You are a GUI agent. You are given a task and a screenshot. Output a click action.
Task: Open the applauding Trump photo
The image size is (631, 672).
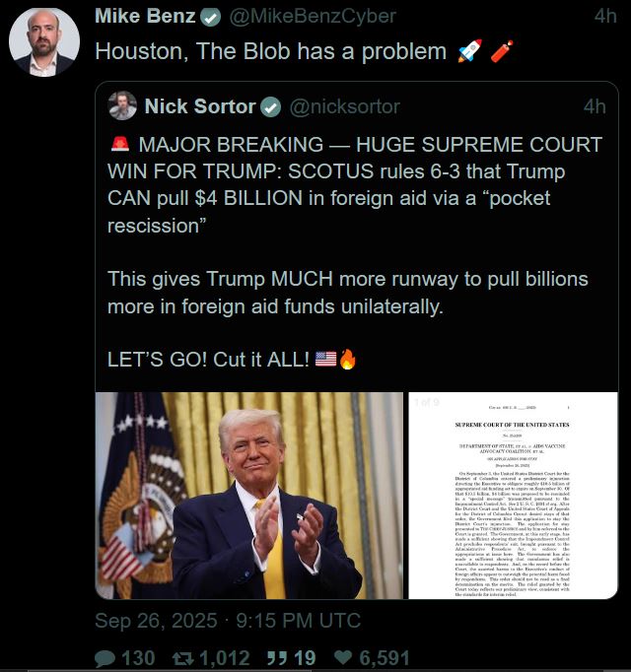pyautogui.click(x=249, y=496)
